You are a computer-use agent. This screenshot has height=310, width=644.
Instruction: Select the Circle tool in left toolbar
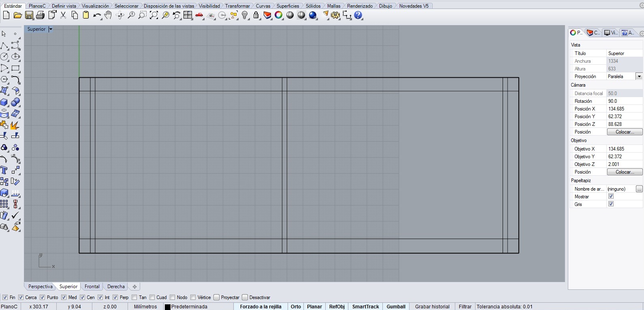click(4, 57)
